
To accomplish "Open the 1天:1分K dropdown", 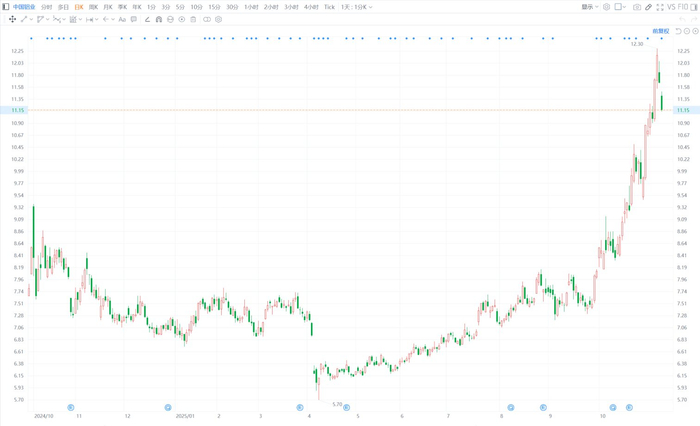I will pos(357,7).
